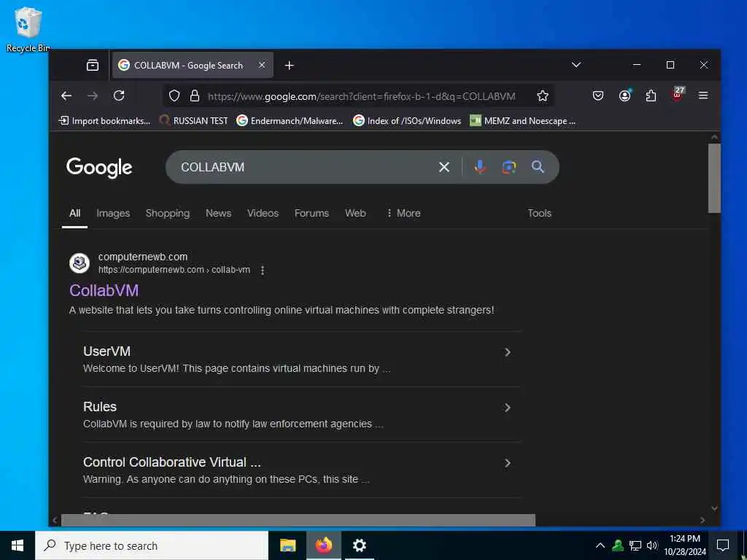Switch to Web results tab

click(355, 214)
